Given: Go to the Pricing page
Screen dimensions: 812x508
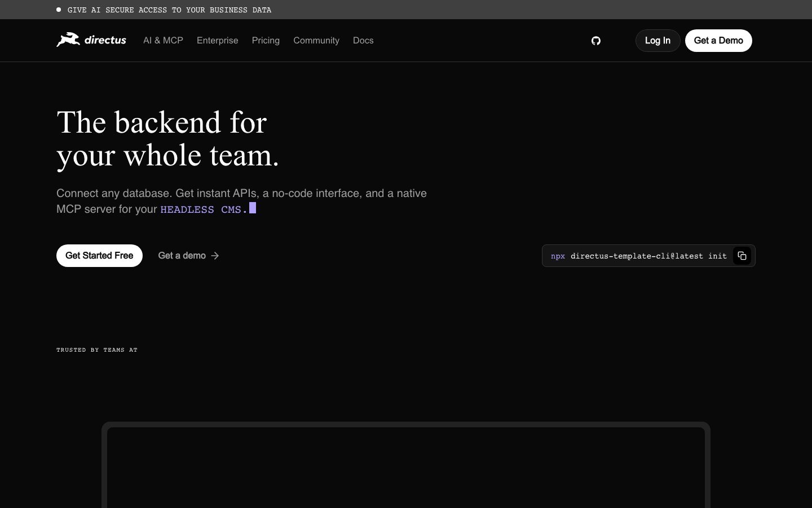Looking at the screenshot, I should tap(266, 41).
